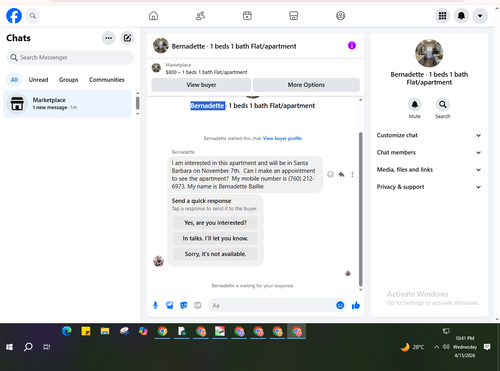Viewport: 500px width, 371px height.
Task: Open the notifications bell in top bar
Action: pyautogui.click(x=461, y=16)
